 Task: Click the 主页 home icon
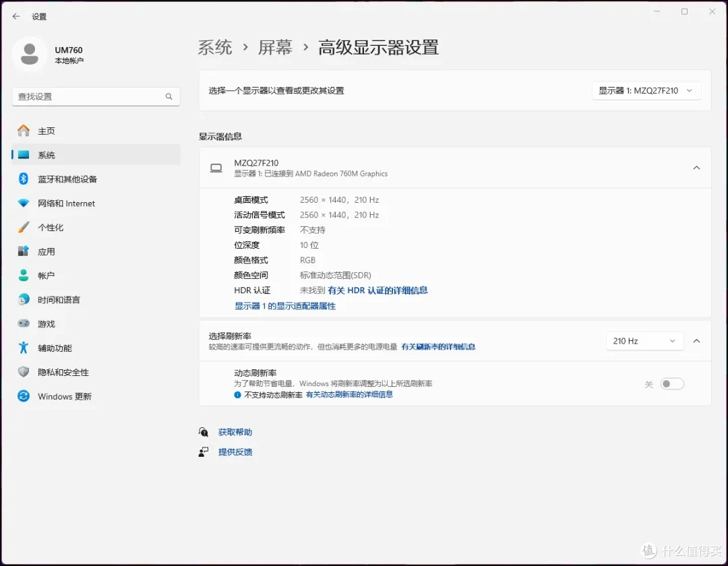24,131
